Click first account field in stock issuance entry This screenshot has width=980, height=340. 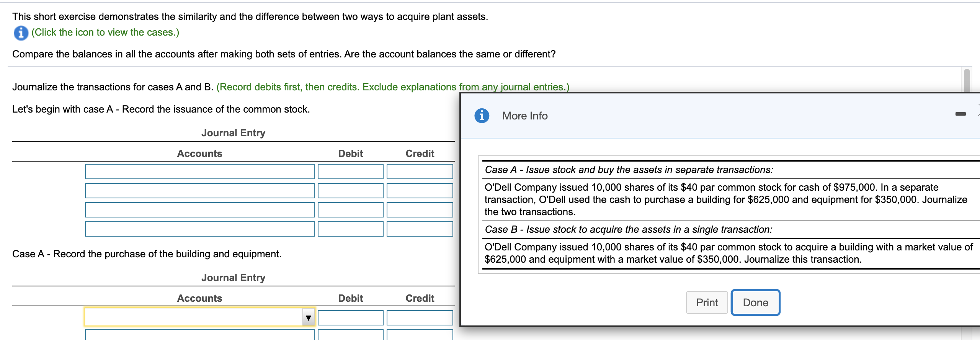click(x=199, y=172)
